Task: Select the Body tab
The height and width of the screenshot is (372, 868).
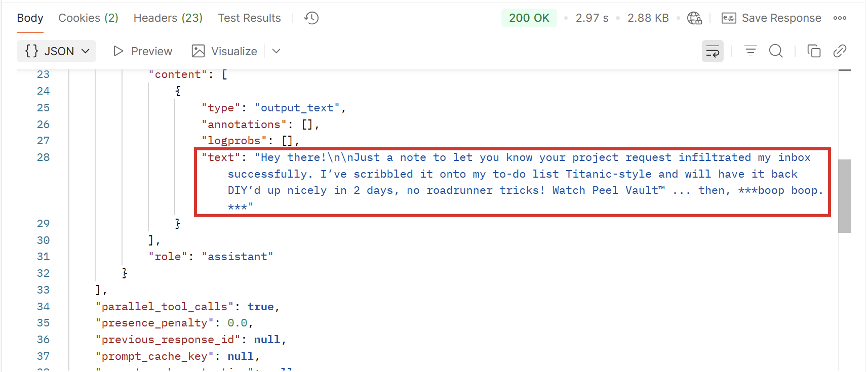Action: pos(30,18)
